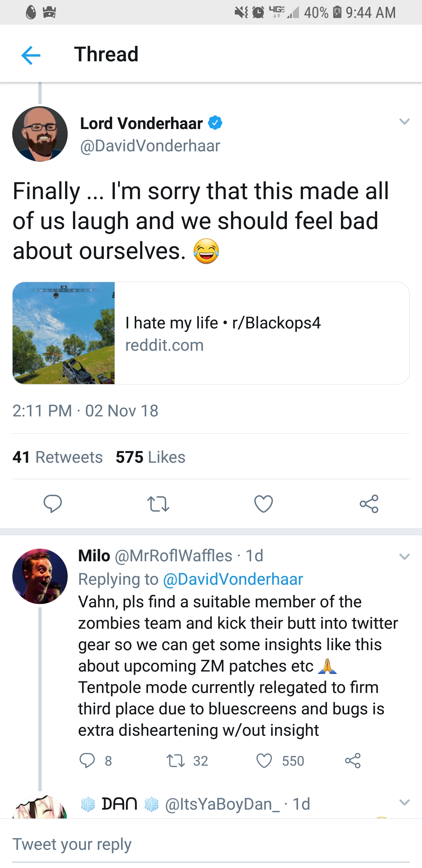Viewport: 422px width, 868px height.
Task: Open Lord Vonderhaar's profile picture
Action: (40, 134)
